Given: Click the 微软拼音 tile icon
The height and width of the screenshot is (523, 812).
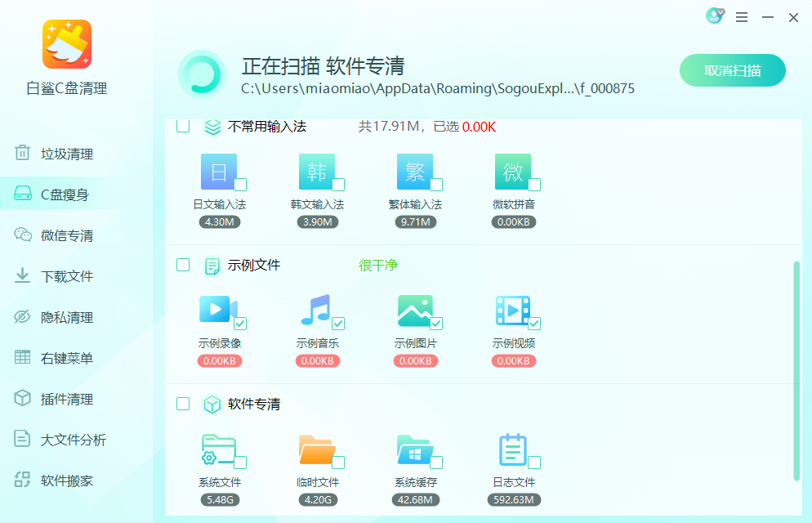Looking at the screenshot, I should coord(513,172).
